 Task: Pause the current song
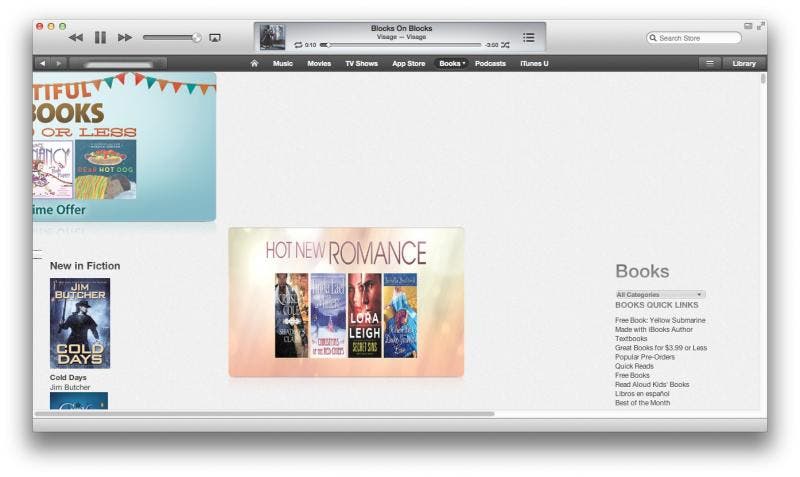101,37
